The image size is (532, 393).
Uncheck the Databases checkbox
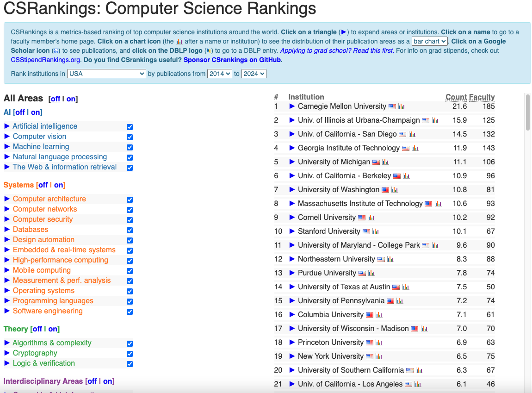click(130, 230)
